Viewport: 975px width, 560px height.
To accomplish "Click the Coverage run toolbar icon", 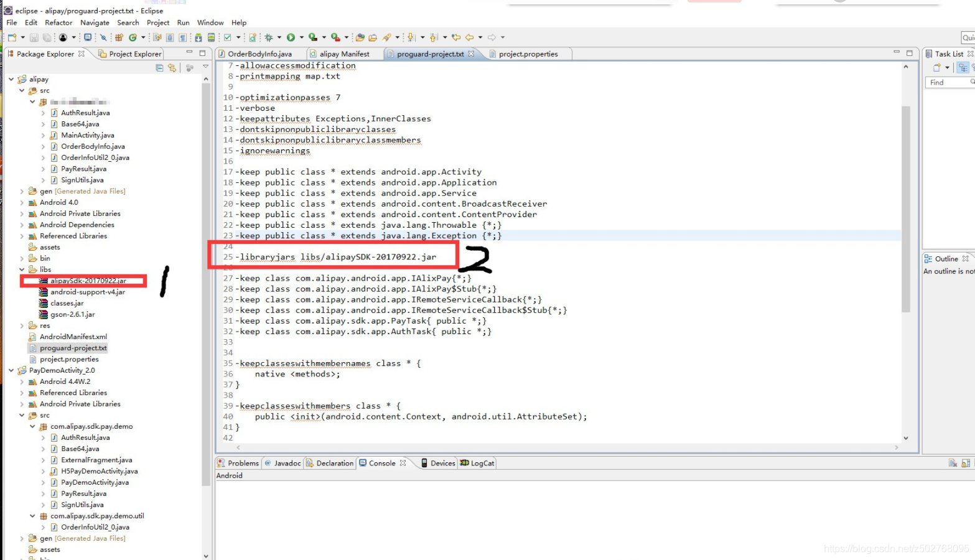I will 313,37.
